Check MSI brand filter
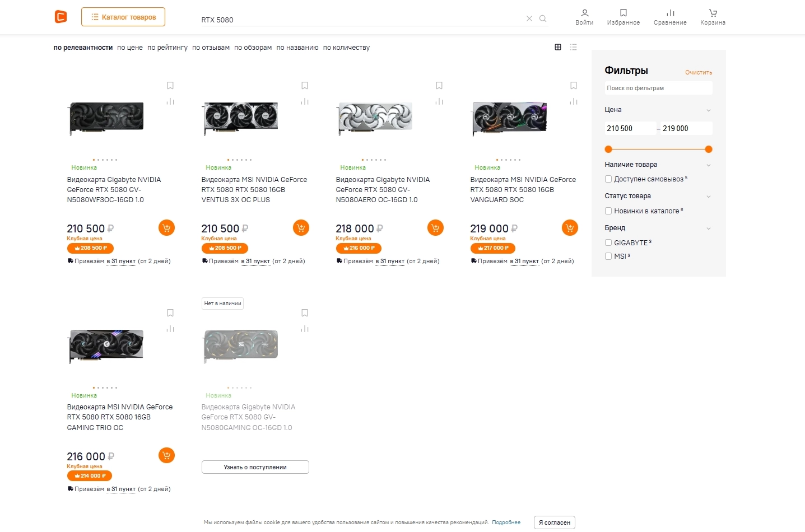 tap(608, 256)
